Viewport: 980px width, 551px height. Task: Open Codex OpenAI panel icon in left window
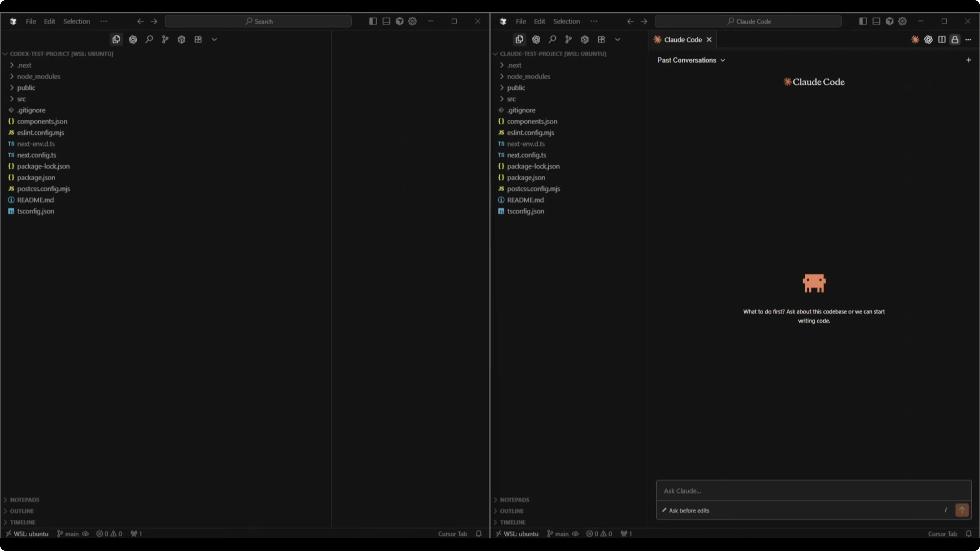pos(133,39)
